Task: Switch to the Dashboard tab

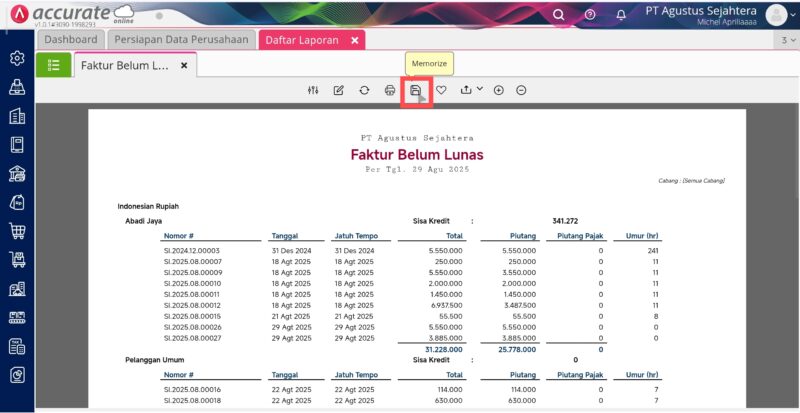Action: (70, 40)
